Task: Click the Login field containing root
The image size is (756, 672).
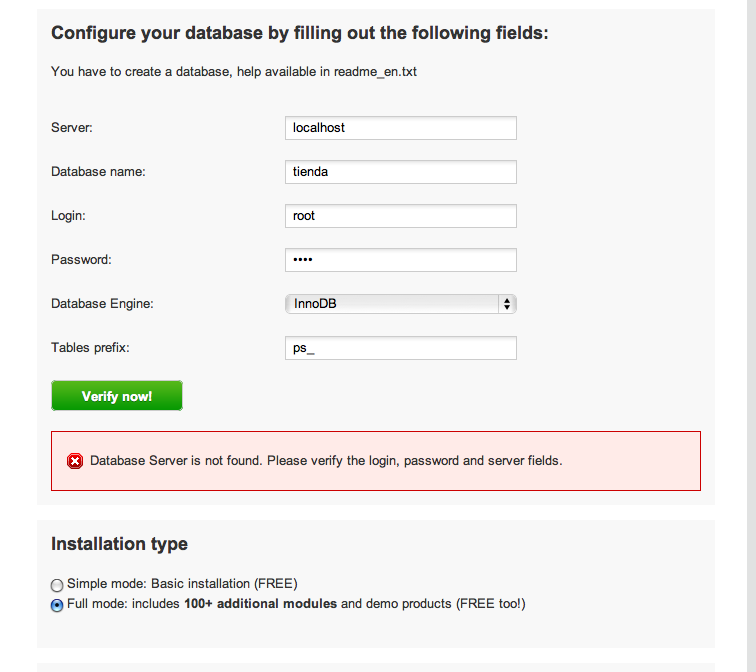Action: [x=400, y=216]
